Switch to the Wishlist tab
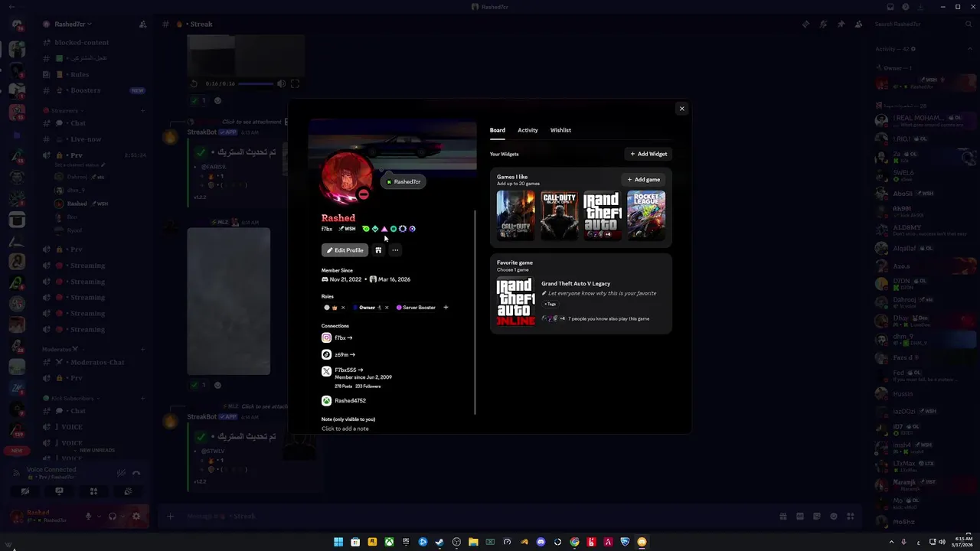Screen dimensions: 980x551 point(560,130)
